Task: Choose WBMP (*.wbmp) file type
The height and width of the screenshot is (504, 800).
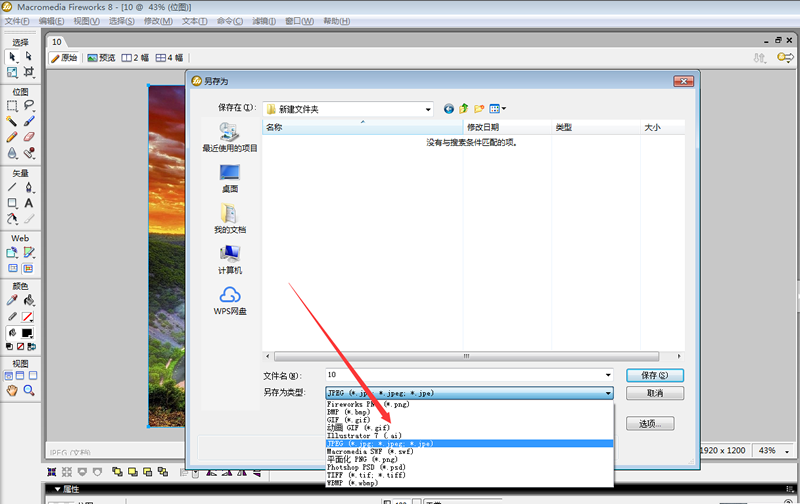Action: 353,483
